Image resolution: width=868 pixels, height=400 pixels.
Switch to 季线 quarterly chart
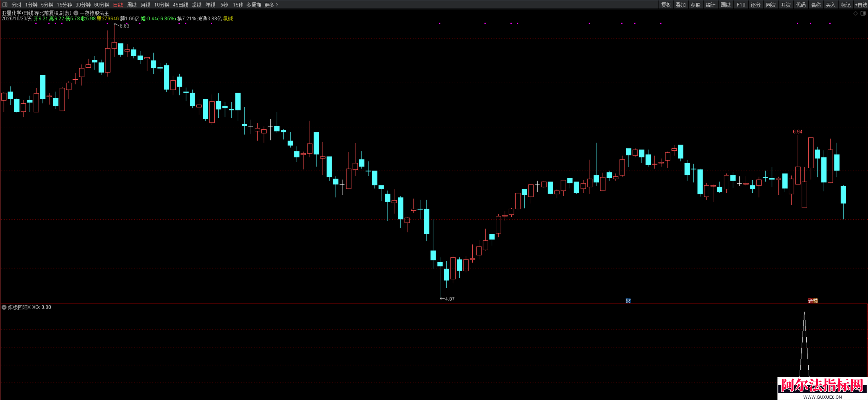click(x=197, y=5)
